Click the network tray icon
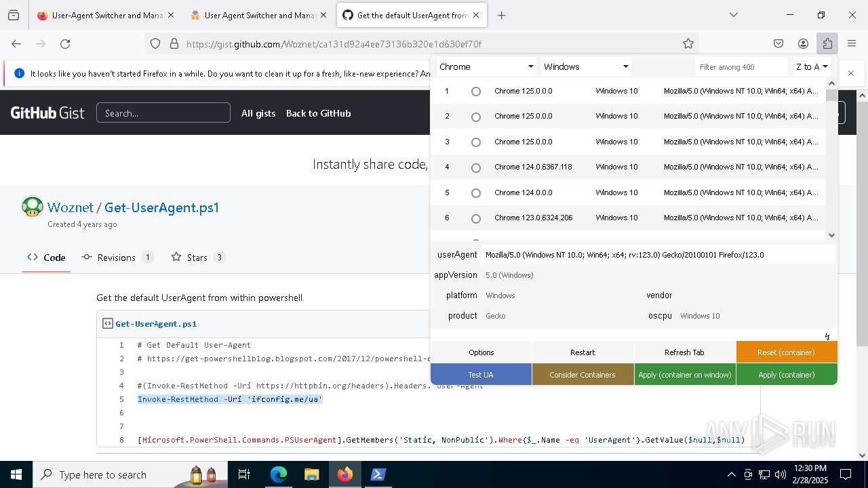This screenshot has height=488, width=868. tap(764, 474)
